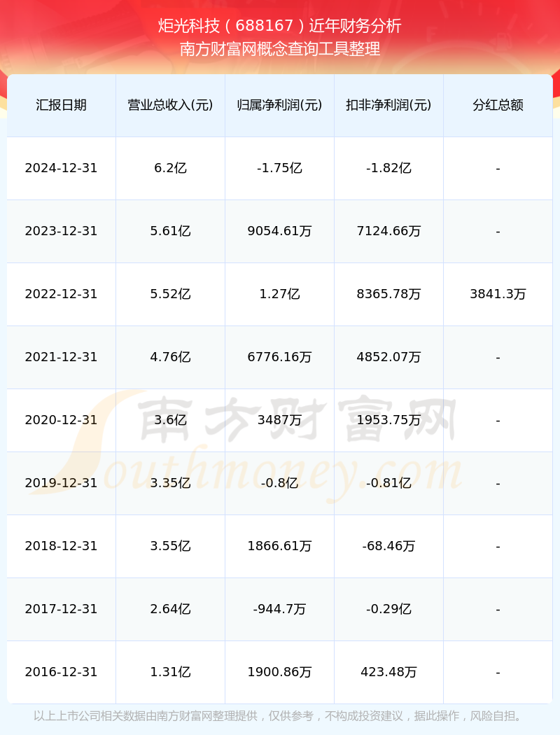The height and width of the screenshot is (735, 560).
Task: Click net profit value 1900.86万
Action: pos(279,672)
